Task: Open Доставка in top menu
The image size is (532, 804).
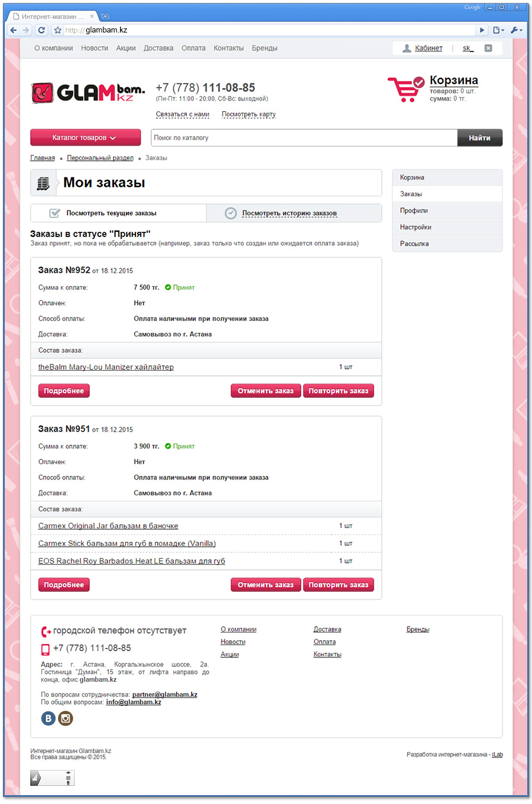Action: [158, 48]
